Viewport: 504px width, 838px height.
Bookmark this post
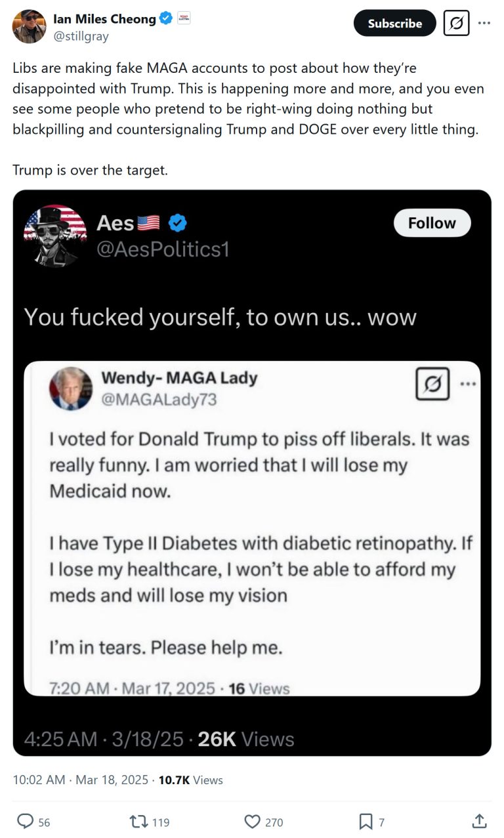366,821
